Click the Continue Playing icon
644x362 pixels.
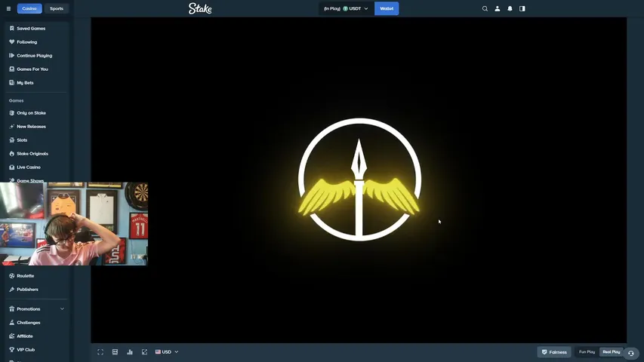pyautogui.click(x=11, y=55)
